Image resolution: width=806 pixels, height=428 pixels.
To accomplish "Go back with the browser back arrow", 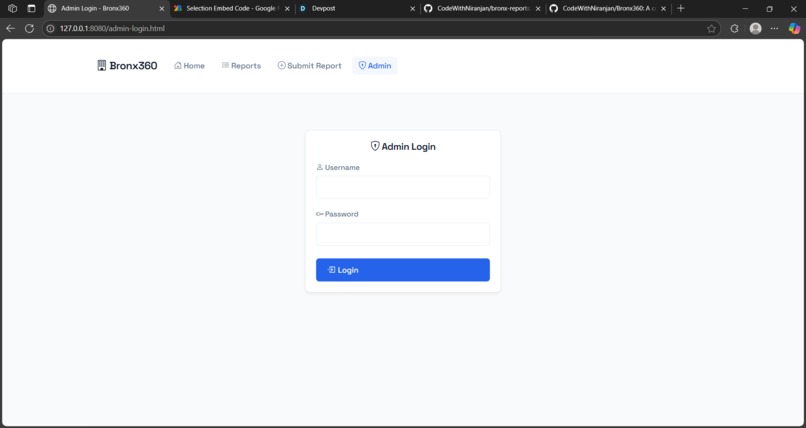I will coord(10,29).
